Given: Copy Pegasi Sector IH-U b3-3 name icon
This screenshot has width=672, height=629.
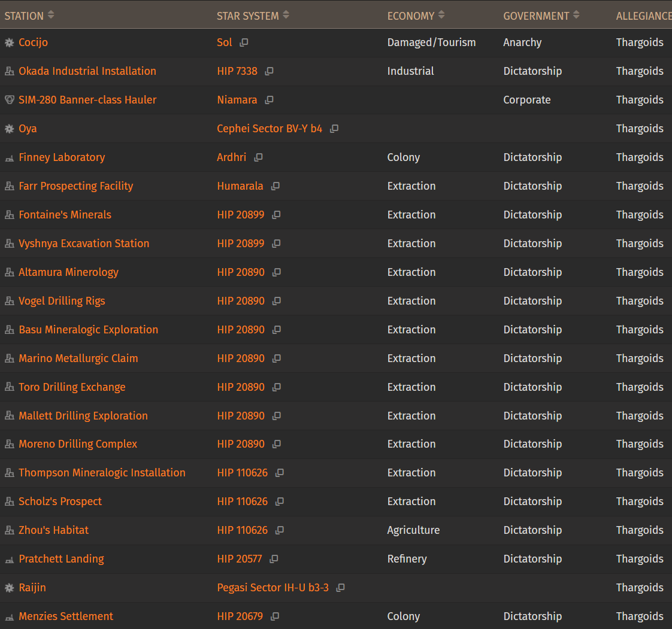Looking at the screenshot, I should [x=341, y=588].
